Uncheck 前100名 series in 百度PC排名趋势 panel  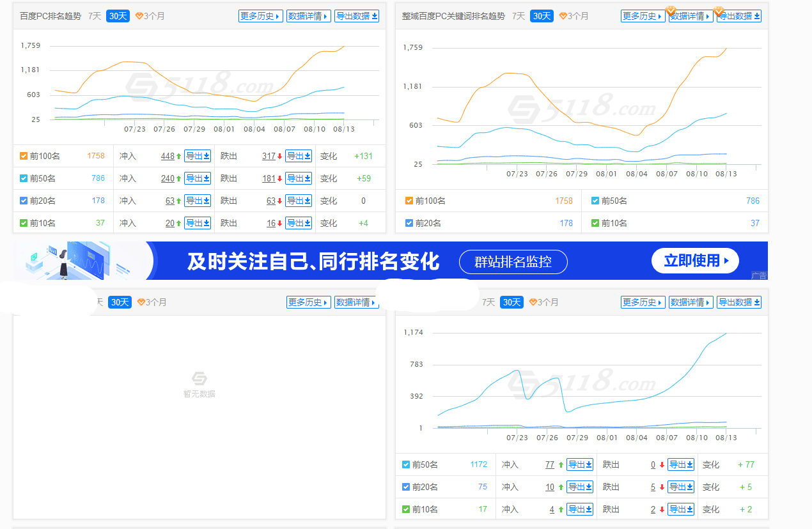[24, 156]
